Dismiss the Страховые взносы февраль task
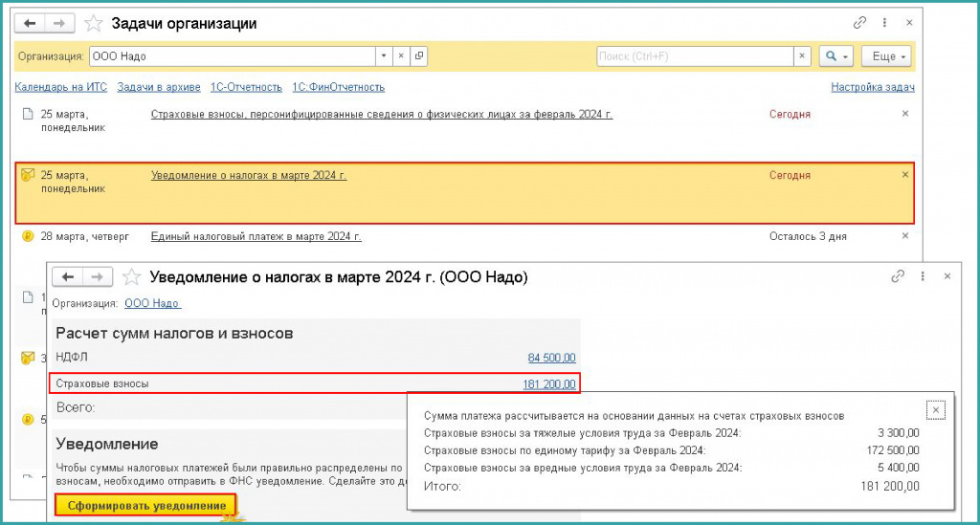This screenshot has height=525, width=980. [x=905, y=114]
